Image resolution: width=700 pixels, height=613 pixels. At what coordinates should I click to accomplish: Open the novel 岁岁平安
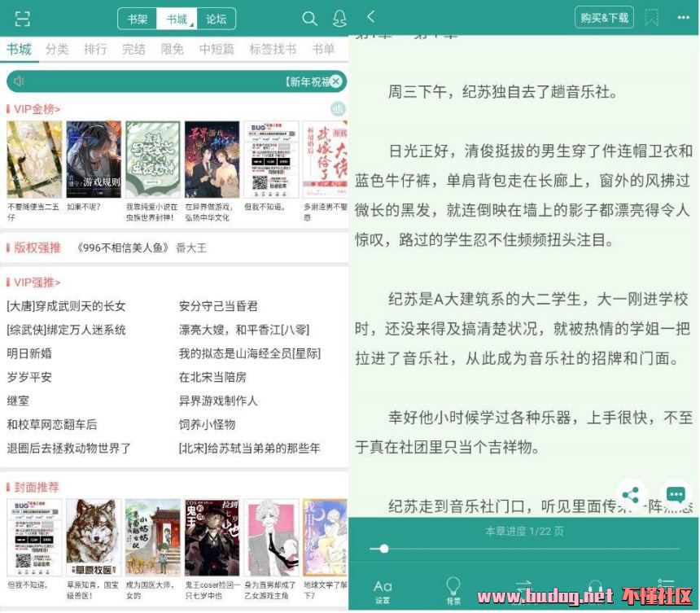tap(29, 377)
